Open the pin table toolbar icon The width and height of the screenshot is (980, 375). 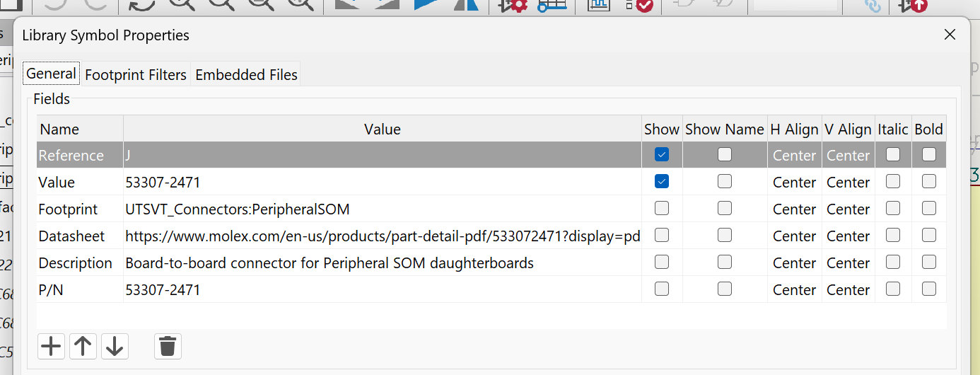tap(552, 6)
